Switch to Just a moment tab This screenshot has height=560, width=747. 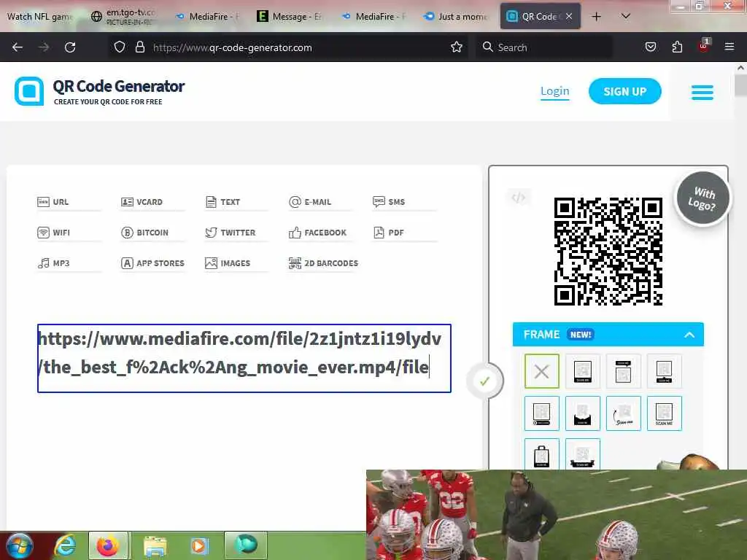(x=457, y=17)
